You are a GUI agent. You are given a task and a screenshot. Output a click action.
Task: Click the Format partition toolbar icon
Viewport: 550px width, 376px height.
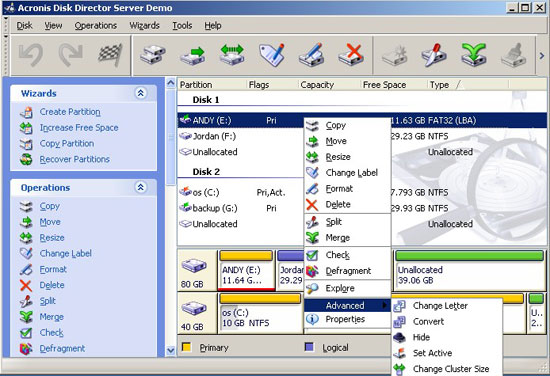click(311, 55)
